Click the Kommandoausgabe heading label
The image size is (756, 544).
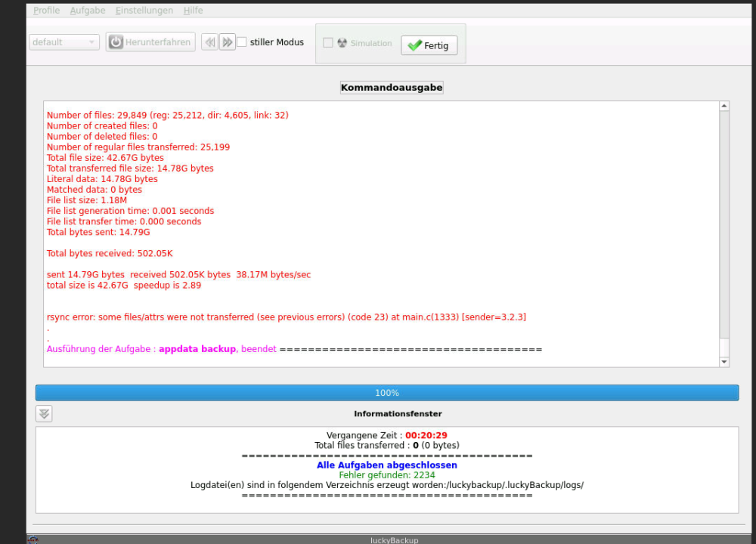click(392, 87)
